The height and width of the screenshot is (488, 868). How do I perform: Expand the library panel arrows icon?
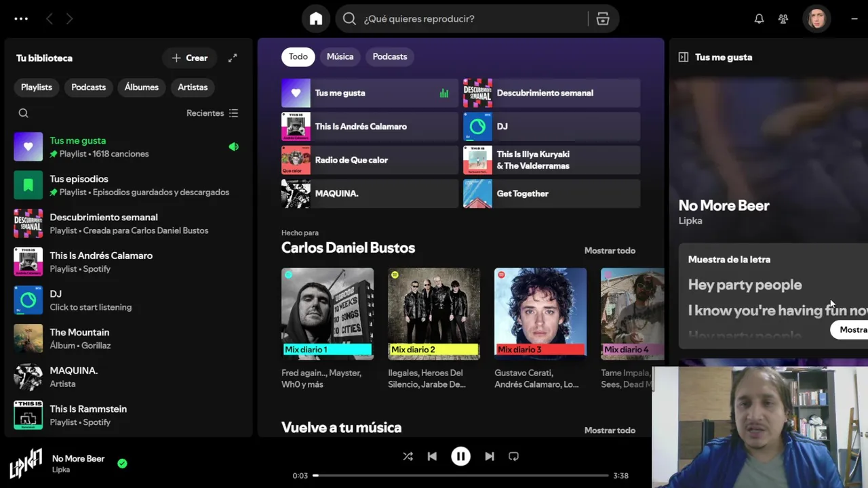233,58
